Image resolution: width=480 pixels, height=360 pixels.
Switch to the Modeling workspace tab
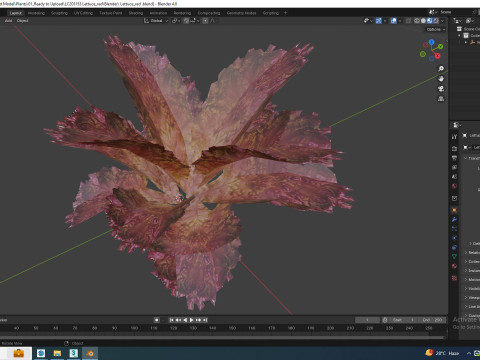(36, 13)
